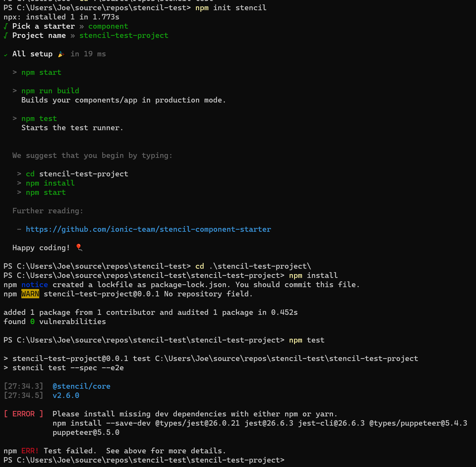Click the v2.6.0 version text
Screen dimensions: 476x467
(66, 395)
